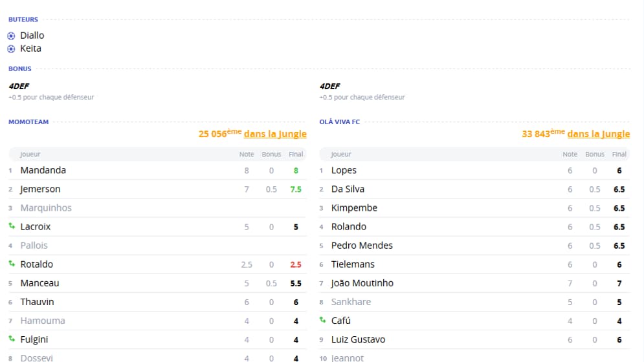Click the OLÁ VIVA FC section heading
This screenshot has width=644, height=362.
340,122
